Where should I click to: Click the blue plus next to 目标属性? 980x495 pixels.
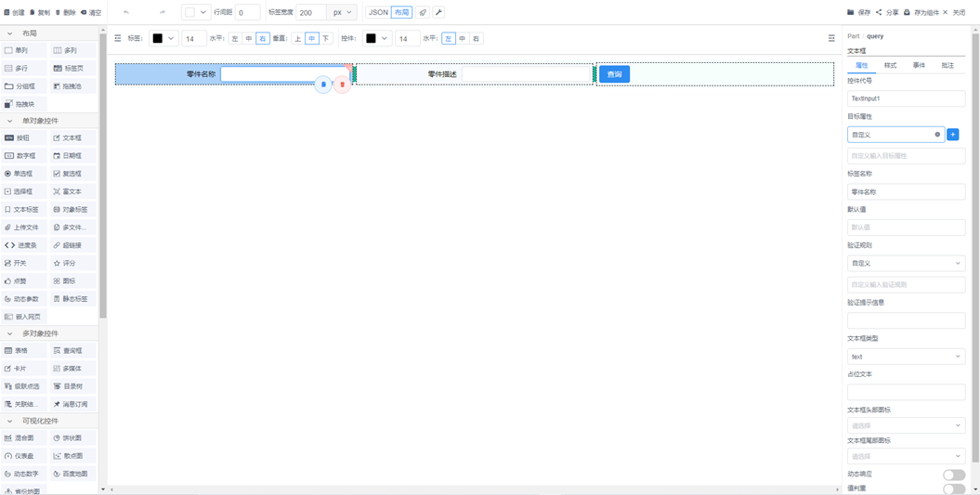(952, 135)
